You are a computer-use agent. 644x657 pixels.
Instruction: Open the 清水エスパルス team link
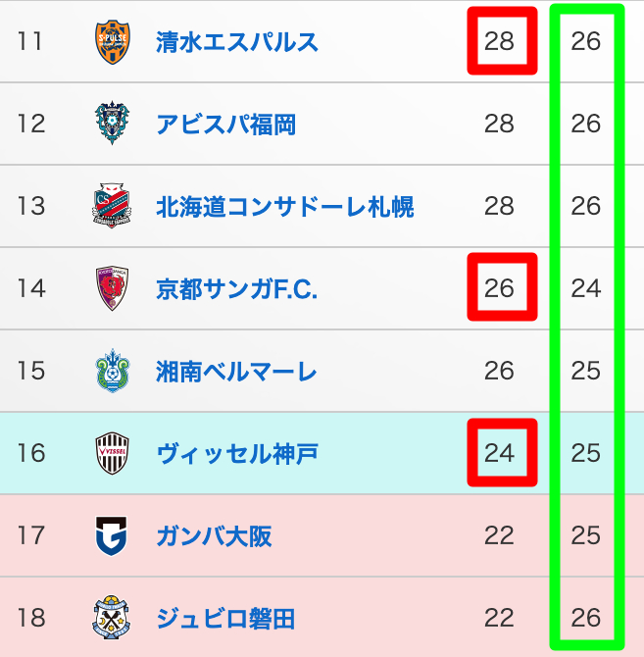(237, 42)
